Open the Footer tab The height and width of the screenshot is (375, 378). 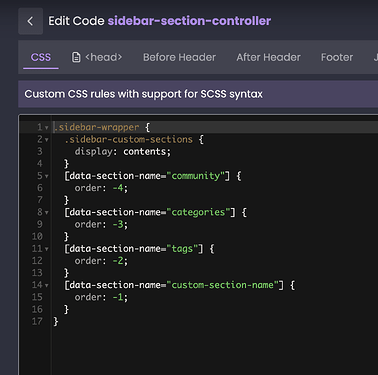(337, 57)
